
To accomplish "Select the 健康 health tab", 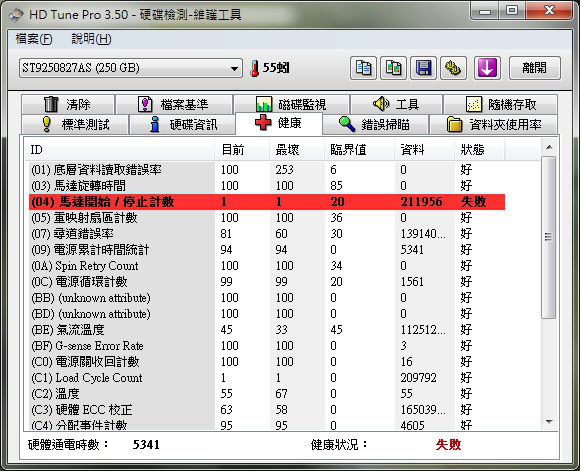I will point(279,123).
